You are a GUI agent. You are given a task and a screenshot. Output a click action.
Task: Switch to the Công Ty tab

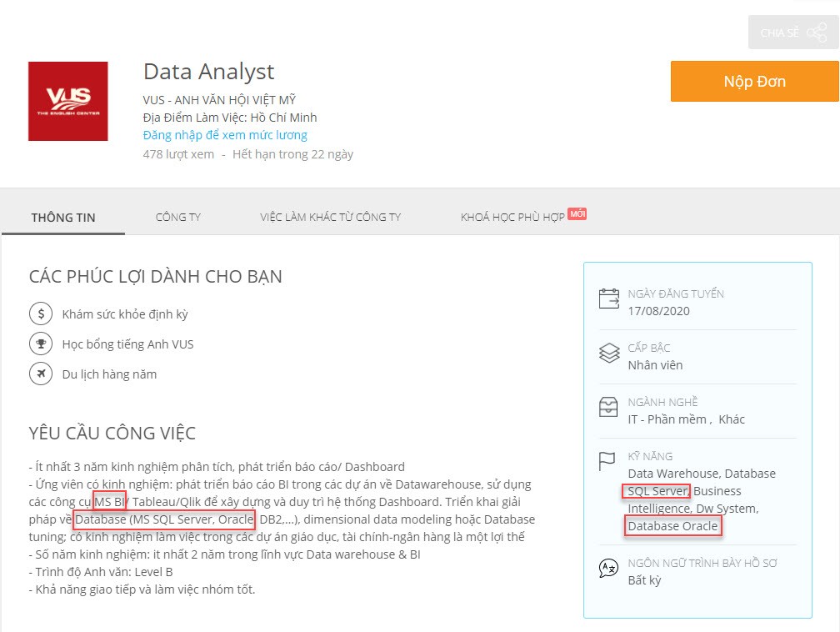coord(178,218)
